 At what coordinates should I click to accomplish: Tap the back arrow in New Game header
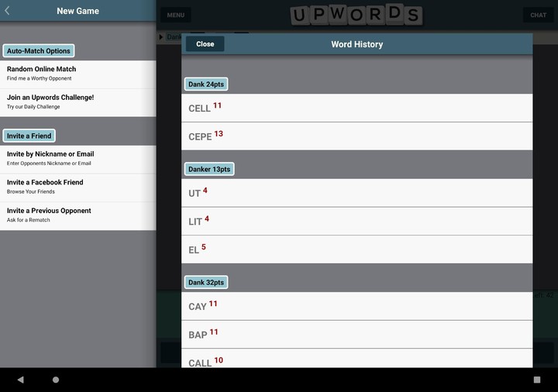(x=8, y=11)
